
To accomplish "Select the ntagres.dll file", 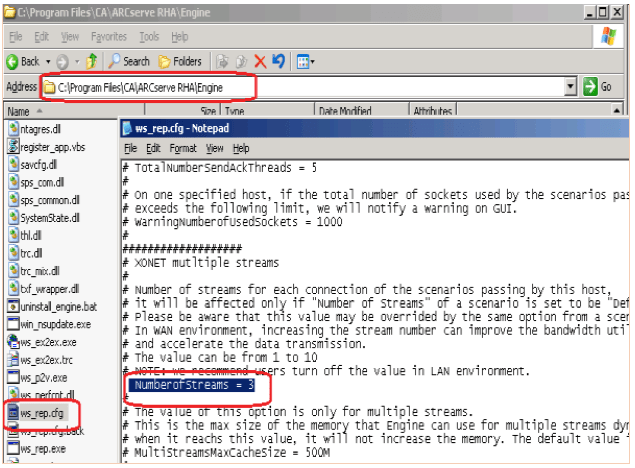I will (40, 129).
